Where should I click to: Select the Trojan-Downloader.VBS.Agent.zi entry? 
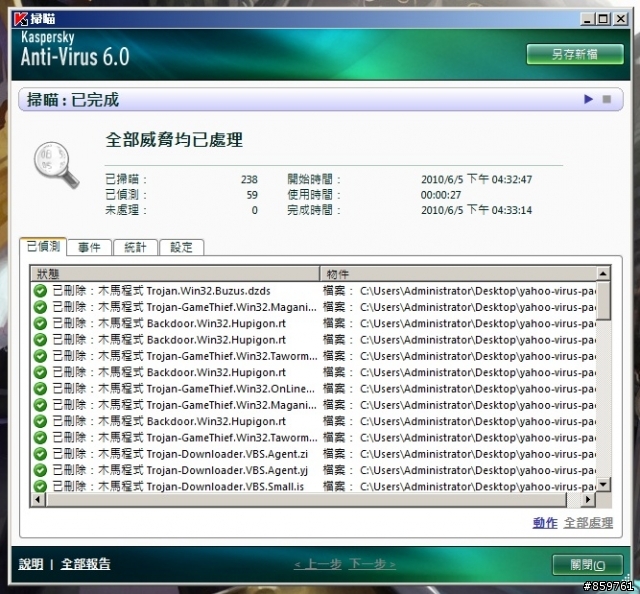tap(313, 454)
